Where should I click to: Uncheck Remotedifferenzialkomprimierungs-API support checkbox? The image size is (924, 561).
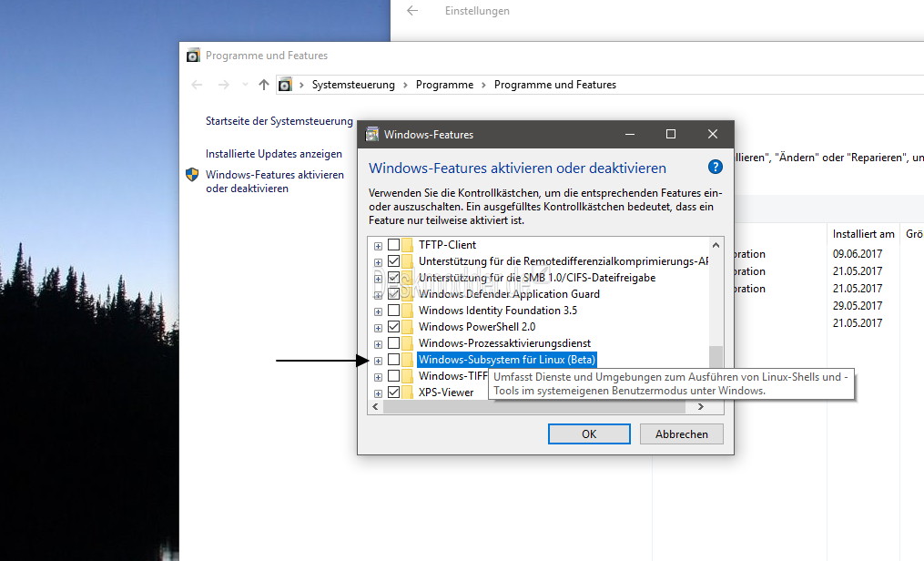point(393,261)
